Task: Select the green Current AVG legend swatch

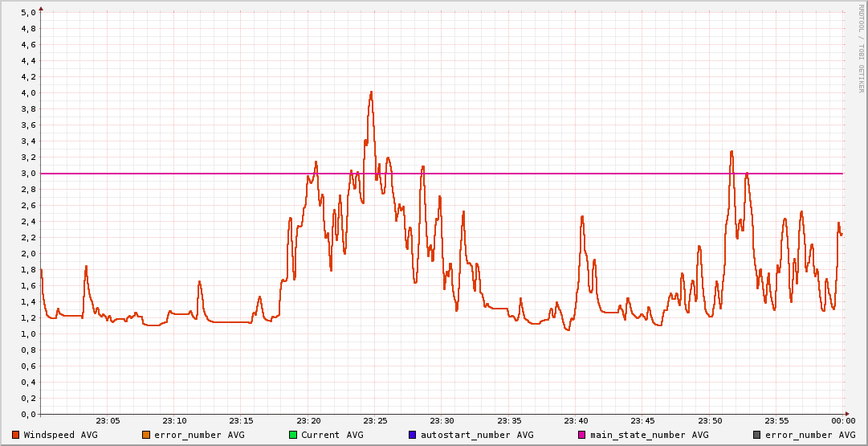Action: pos(293,435)
